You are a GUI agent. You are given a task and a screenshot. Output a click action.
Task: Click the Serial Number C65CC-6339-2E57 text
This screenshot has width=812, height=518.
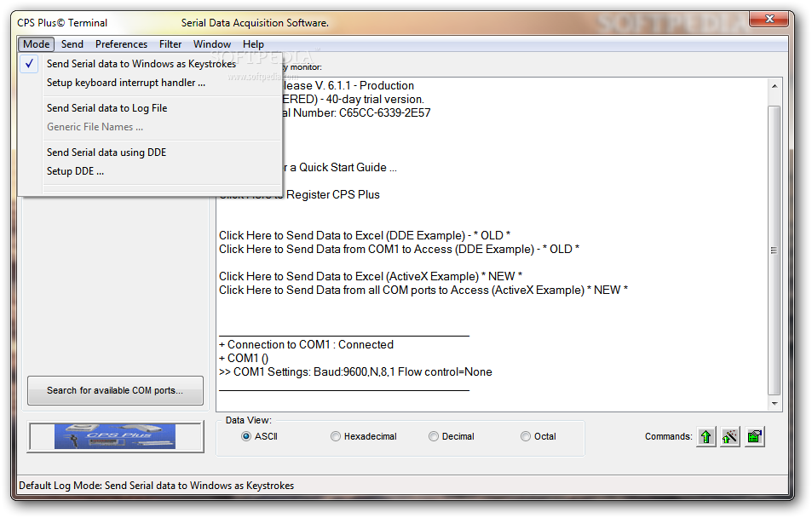(x=357, y=113)
